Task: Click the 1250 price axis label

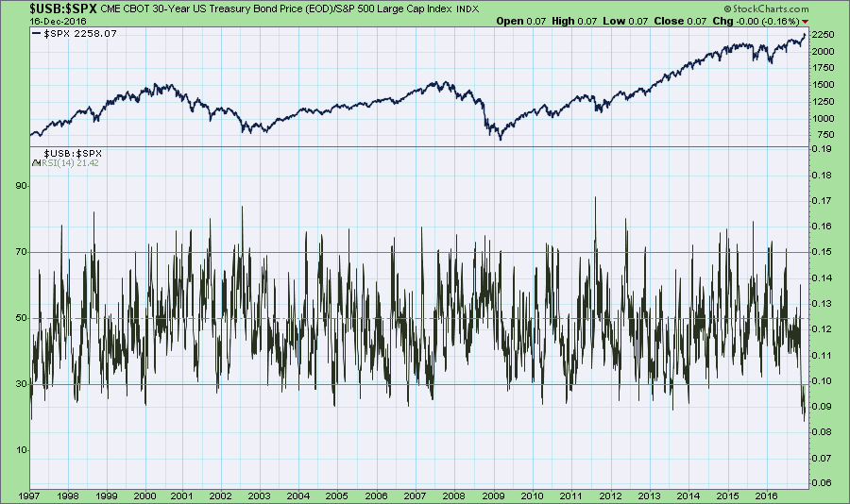Action: point(823,101)
